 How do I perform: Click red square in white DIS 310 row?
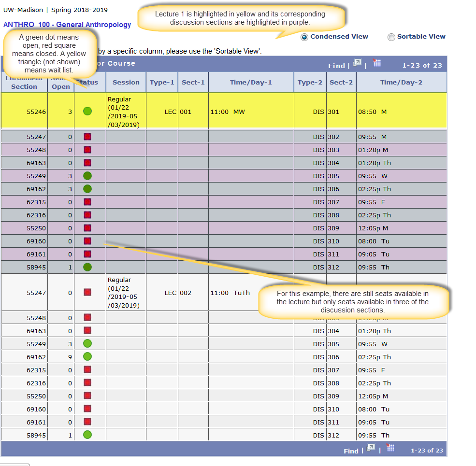point(87,409)
